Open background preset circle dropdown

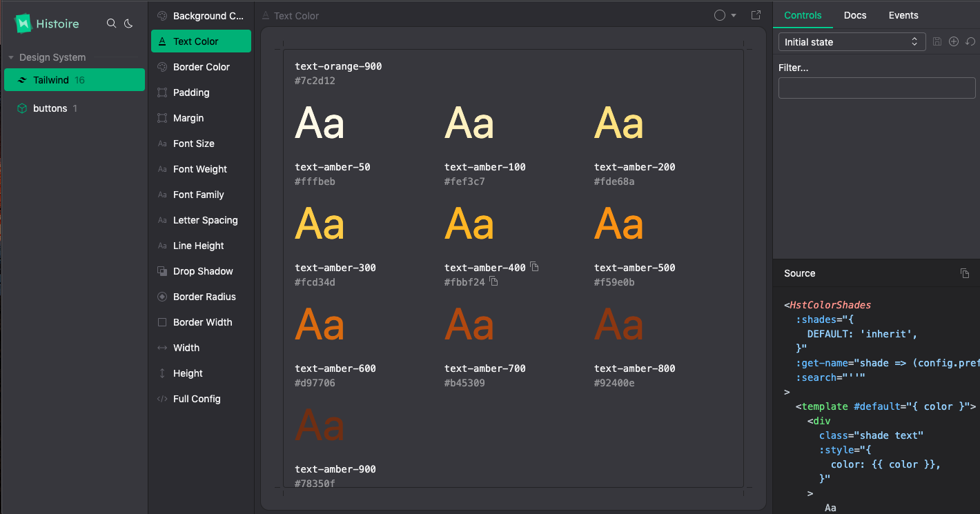coord(725,15)
